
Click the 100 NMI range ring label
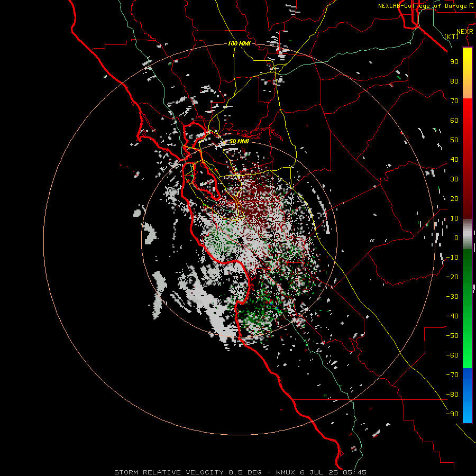click(239, 43)
